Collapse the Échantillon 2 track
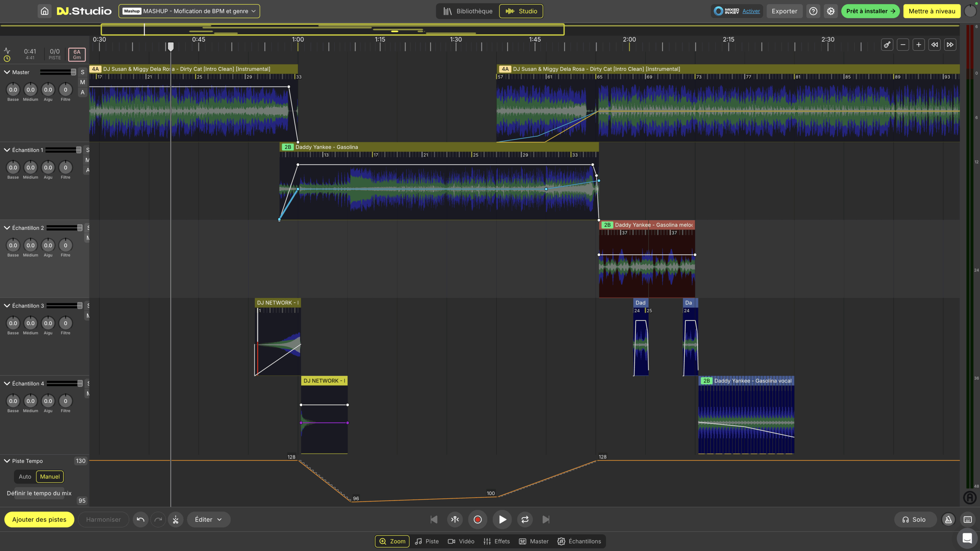 tap(7, 228)
